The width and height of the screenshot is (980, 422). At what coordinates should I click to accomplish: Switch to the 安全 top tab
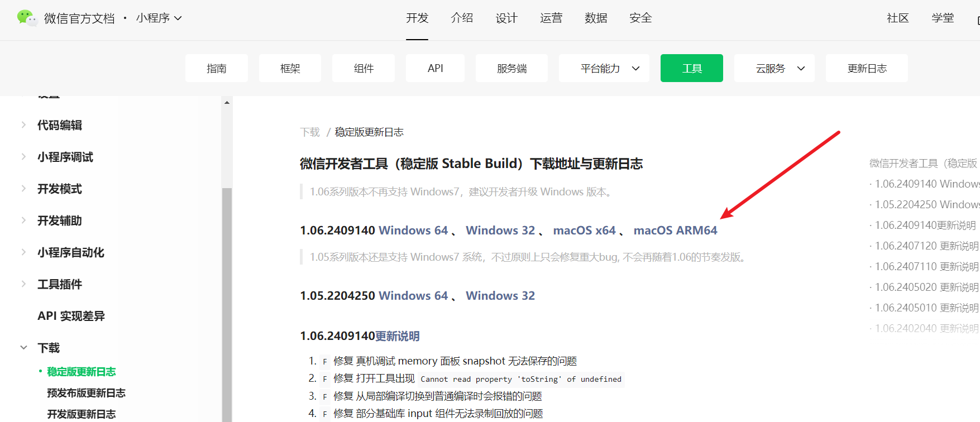pyautogui.click(x=640, y=18)
